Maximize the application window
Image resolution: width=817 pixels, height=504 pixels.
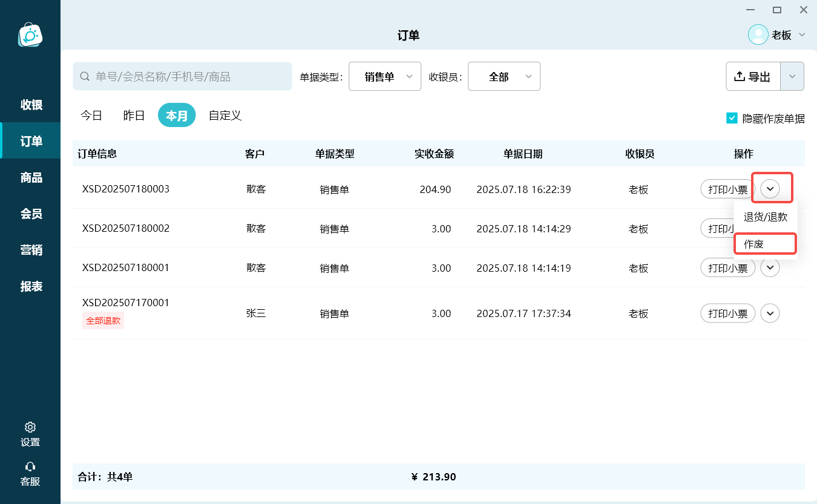point(777,10)
